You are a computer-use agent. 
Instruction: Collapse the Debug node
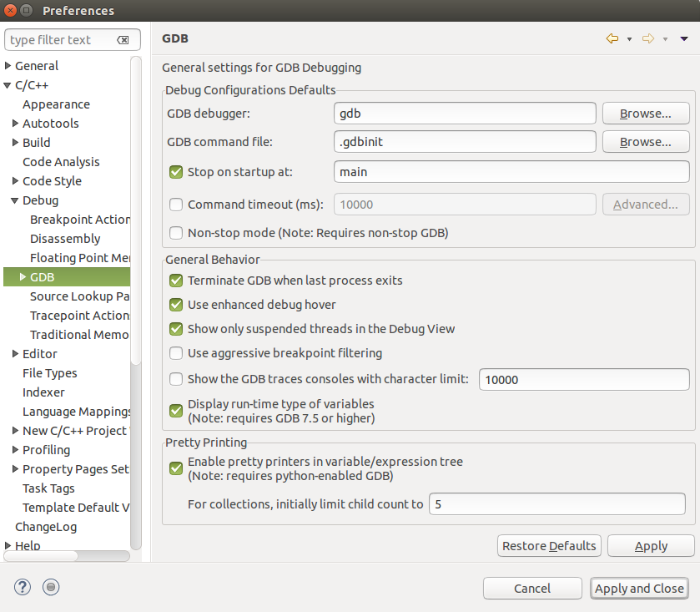coord(15,200)
